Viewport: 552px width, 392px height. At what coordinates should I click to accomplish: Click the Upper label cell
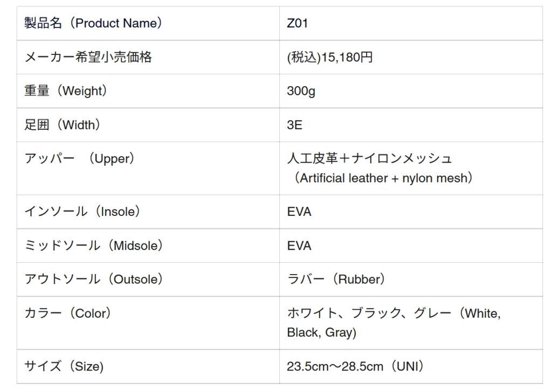pyautogui.click(x=80, y=159)
